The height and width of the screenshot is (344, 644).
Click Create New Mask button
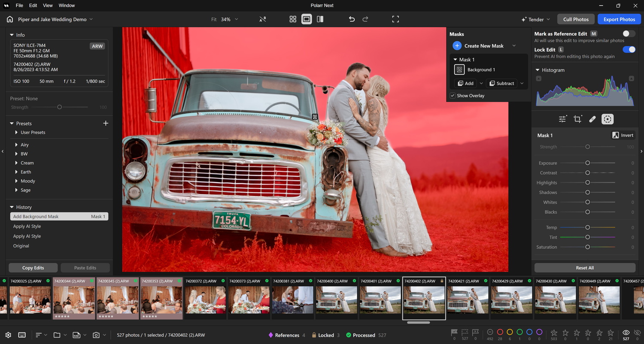[478, 46]
